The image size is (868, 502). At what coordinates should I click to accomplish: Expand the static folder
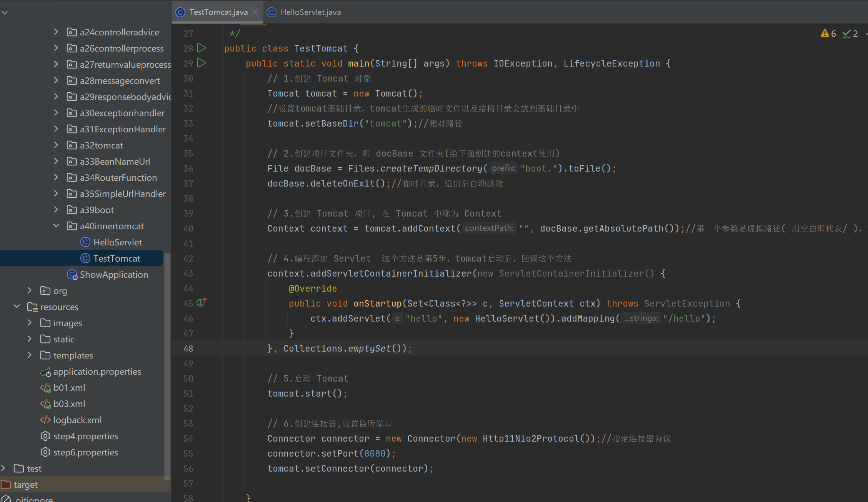(30, 339)
